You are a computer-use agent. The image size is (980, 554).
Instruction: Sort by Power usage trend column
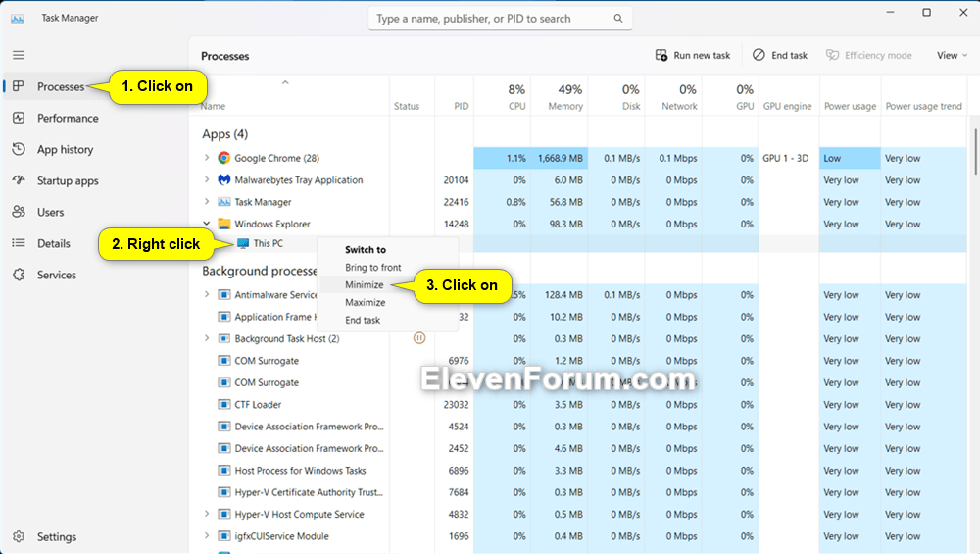[924, 96]
